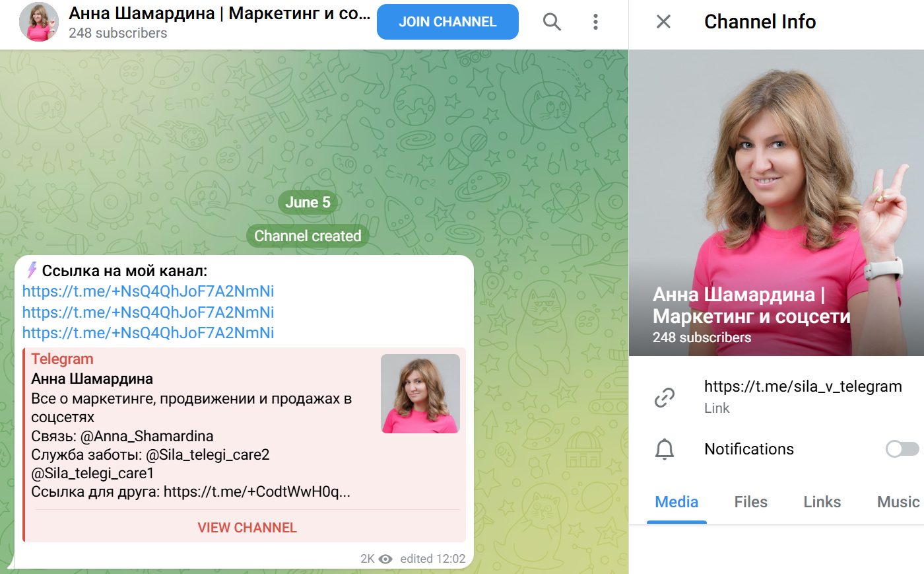
Task: Switch to the Media tab
Action: tap(676, 502)
